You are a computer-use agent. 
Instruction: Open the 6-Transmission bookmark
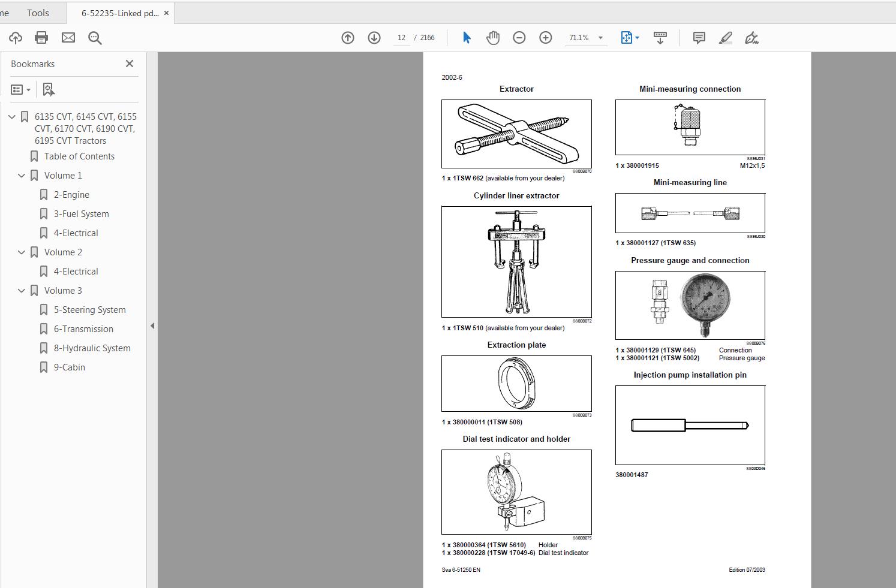tap(83, 328)
